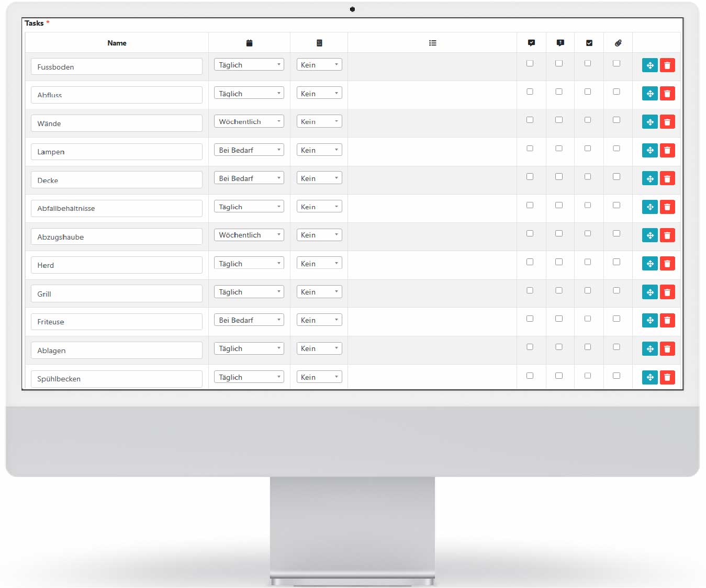Enable attachment checkbox for Decke row
Image resolution: width=706 pixels, height=588 pixels.
(x=617, y=177)
